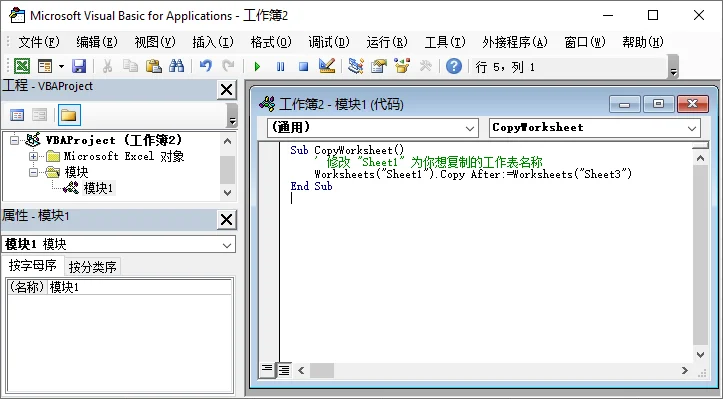Toggle Design Mode icon

tap(326, 66)
